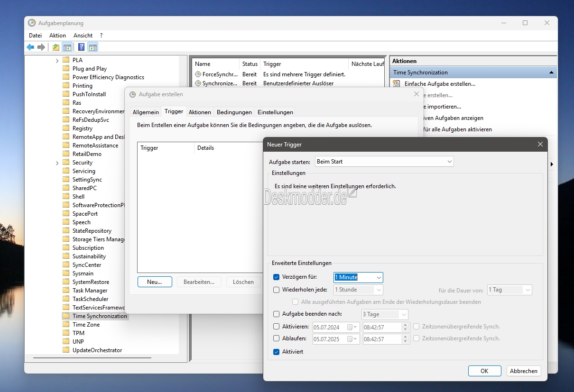Click the Neu... button

(x=155, y=282)
